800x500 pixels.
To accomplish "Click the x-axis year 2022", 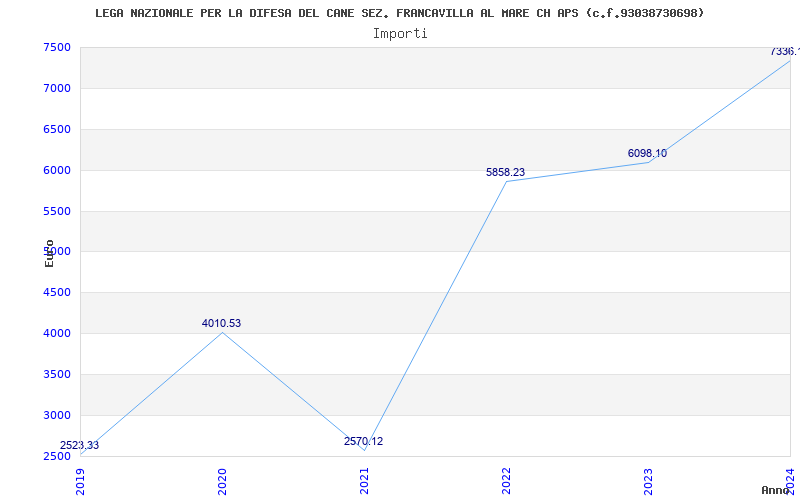I will [x=506, y=481].
